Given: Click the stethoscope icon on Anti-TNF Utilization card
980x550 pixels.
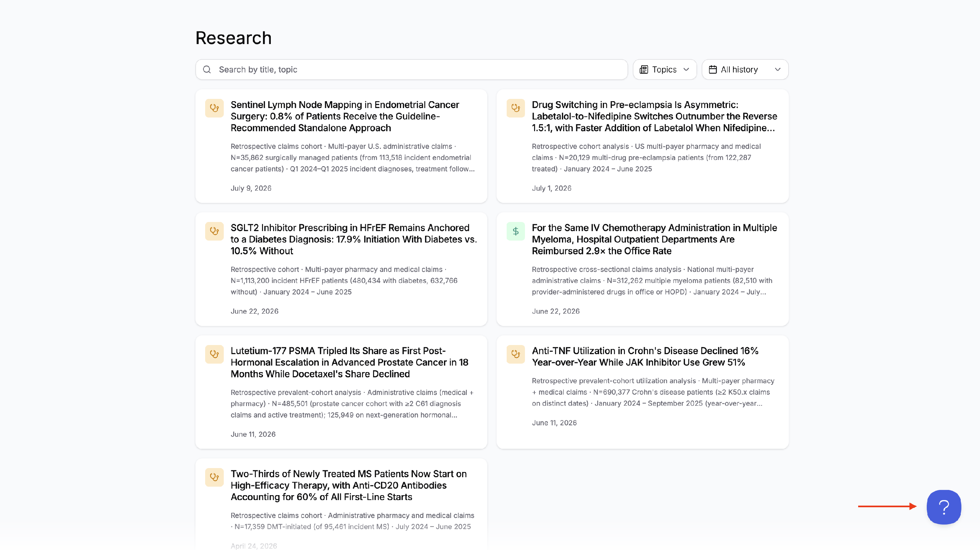Looking at the screenshot, I should [x=515, y=354].
